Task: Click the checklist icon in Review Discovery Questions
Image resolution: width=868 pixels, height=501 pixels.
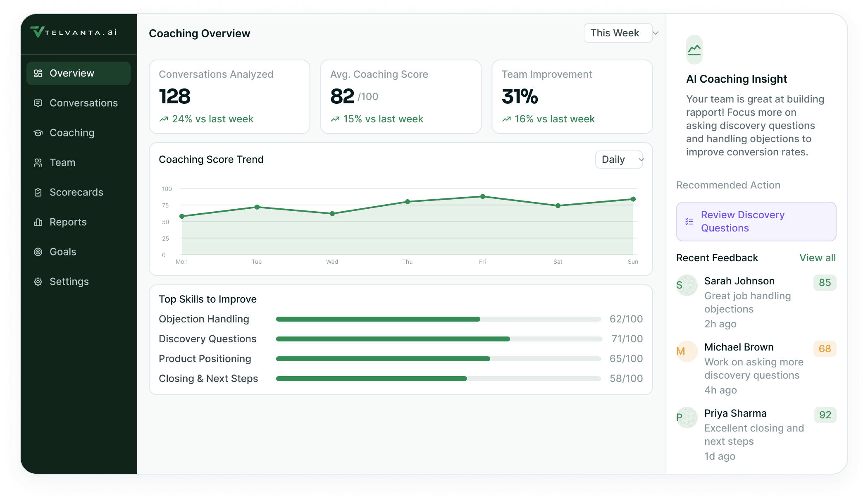Action: click(689, 222)
